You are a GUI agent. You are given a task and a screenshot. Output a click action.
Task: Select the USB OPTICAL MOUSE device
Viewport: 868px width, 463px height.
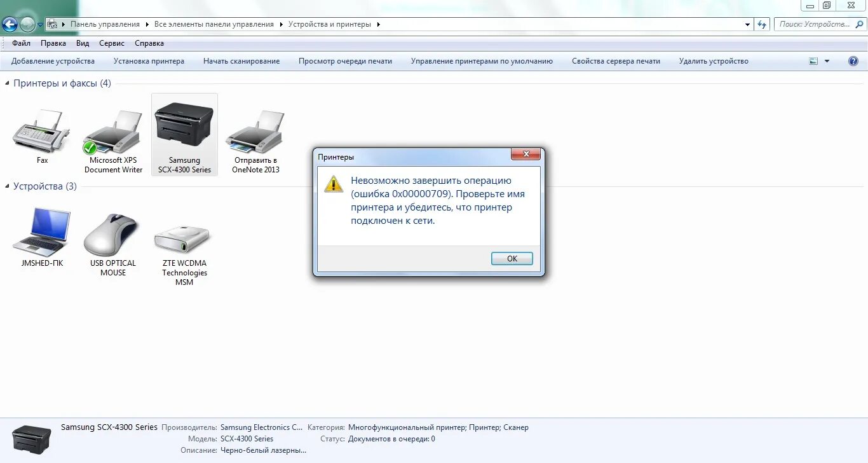(113, 234)
